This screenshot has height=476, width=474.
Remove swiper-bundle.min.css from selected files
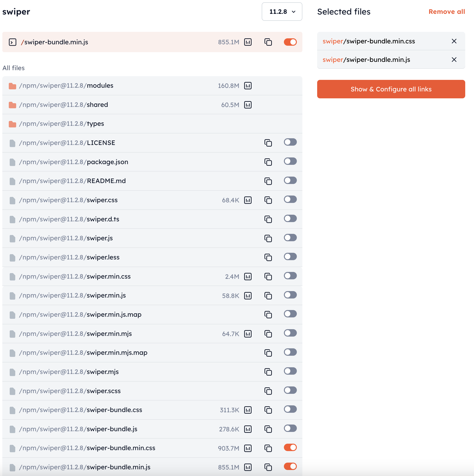454,41
